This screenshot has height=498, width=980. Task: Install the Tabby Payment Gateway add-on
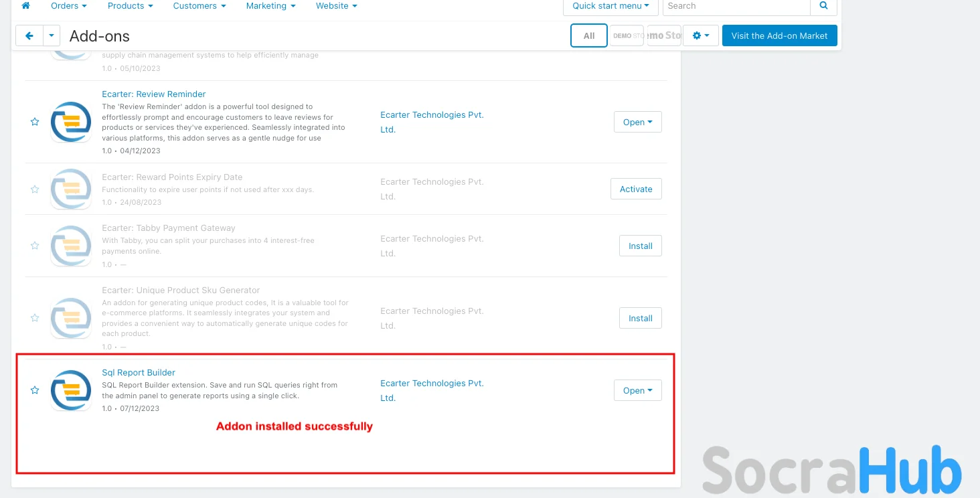641,246
